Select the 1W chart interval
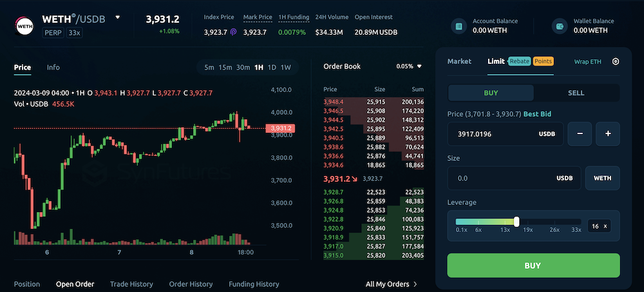 (x=285, y=68)
